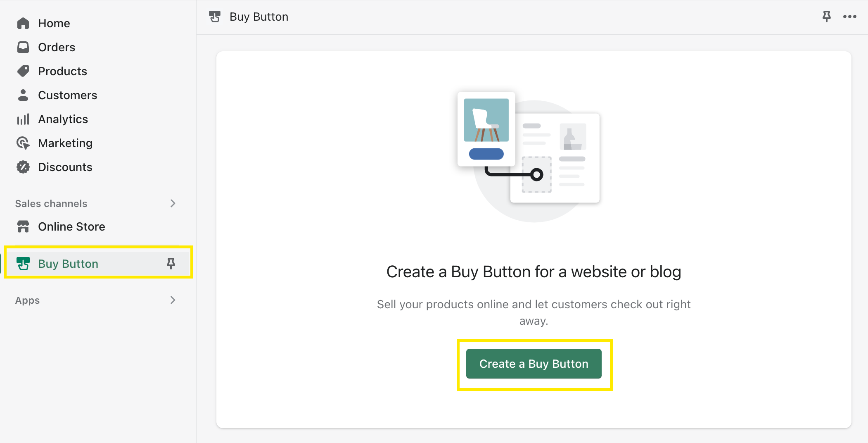Go to Orders in the sidebar
Screen dimensions: 868x443
(57, 47)
